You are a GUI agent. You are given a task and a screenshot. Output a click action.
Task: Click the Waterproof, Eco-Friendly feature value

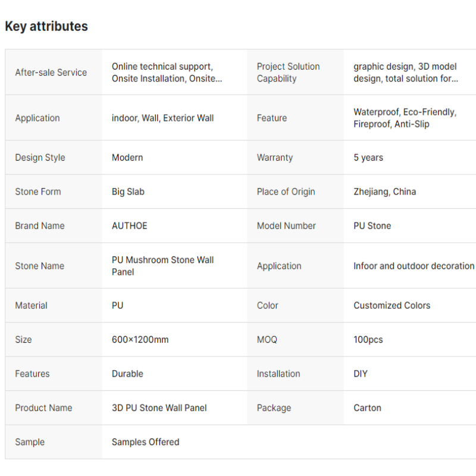pyautogui.click(x=405, y=118)
